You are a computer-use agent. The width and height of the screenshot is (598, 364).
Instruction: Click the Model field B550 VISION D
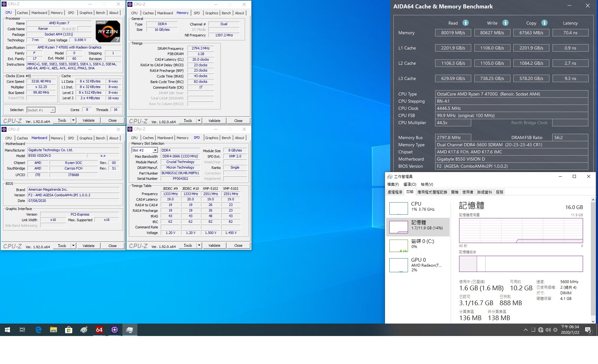tap(56, 156)
